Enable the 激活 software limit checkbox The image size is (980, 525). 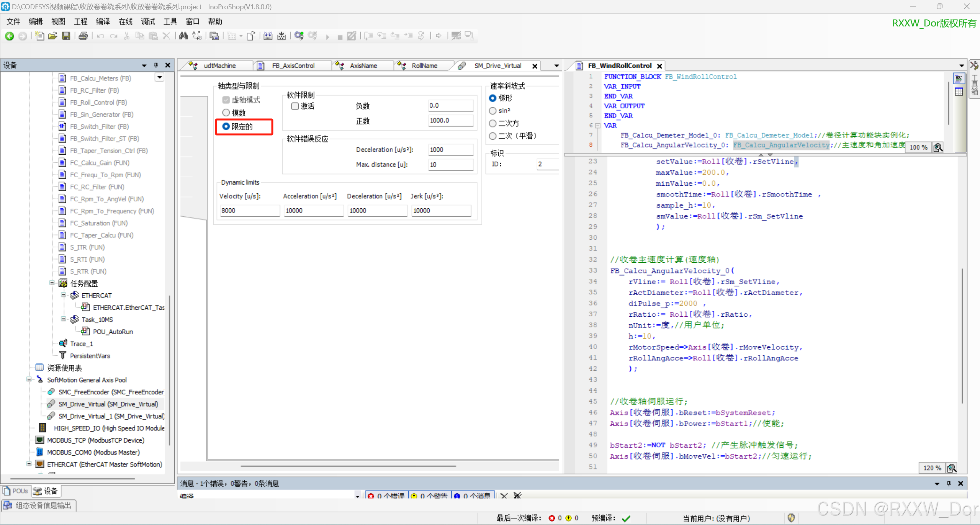pos(295,106)
